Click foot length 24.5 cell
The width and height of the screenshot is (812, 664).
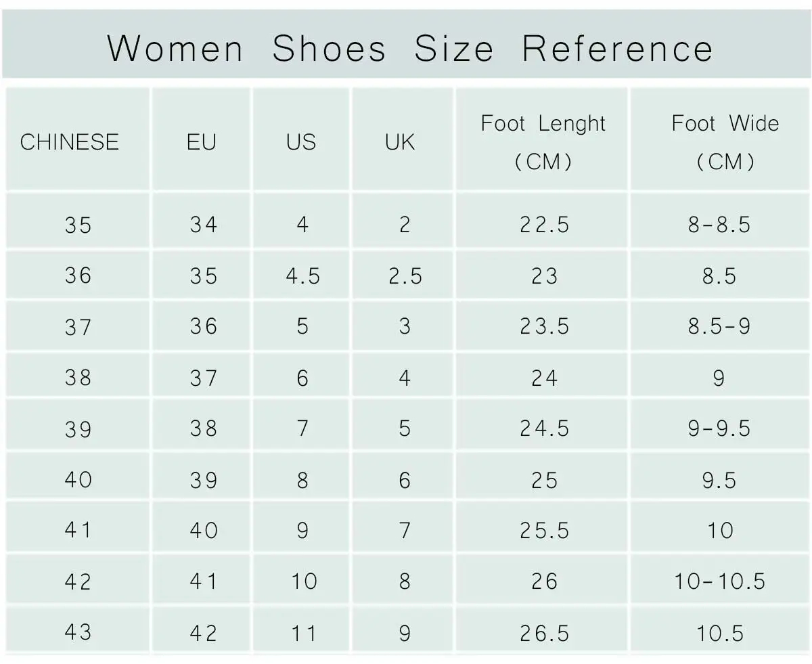pyautogui.click(x=544, y=428)
